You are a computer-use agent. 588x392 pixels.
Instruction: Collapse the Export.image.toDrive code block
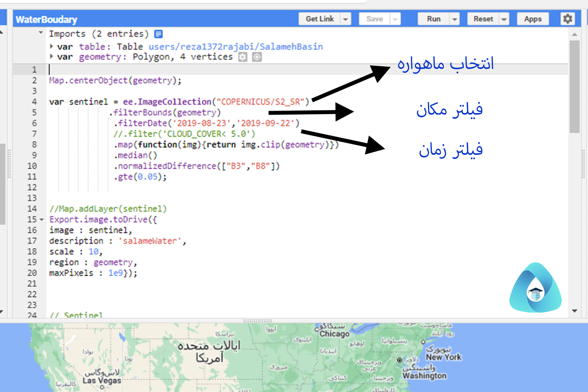coord(41,220)
